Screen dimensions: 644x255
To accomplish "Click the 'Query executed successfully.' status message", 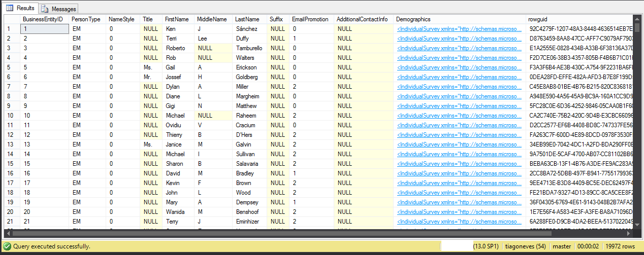I will coord(52,246).
